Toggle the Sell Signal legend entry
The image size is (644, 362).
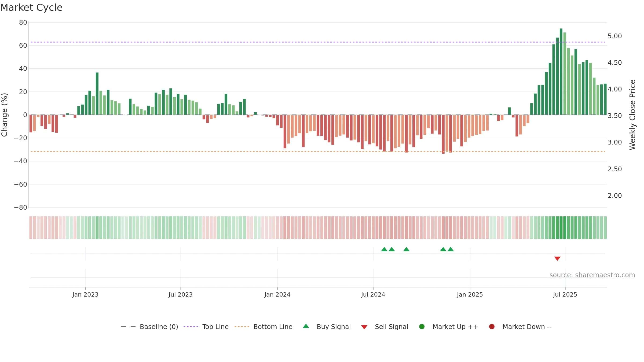tap(385, 327)
